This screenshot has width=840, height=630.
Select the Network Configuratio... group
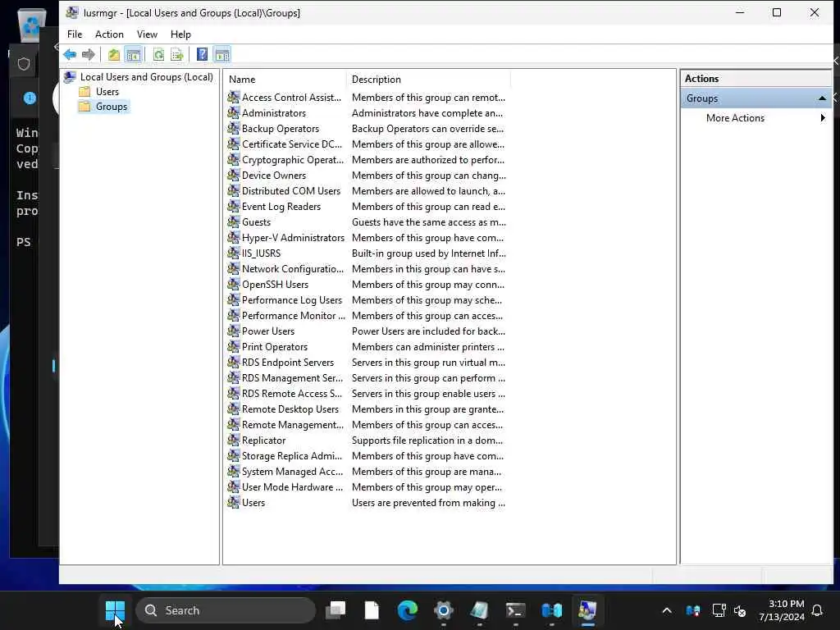[x=293, y=268]
